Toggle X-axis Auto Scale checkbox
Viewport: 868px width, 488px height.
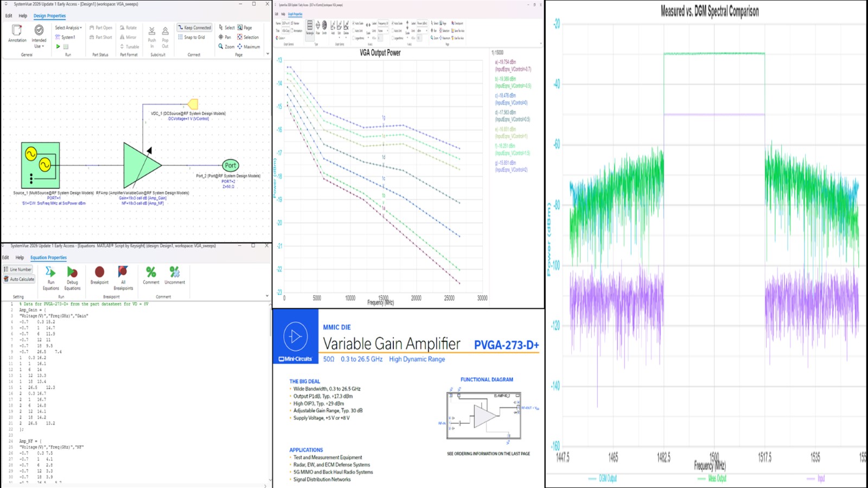pos(358,23)
